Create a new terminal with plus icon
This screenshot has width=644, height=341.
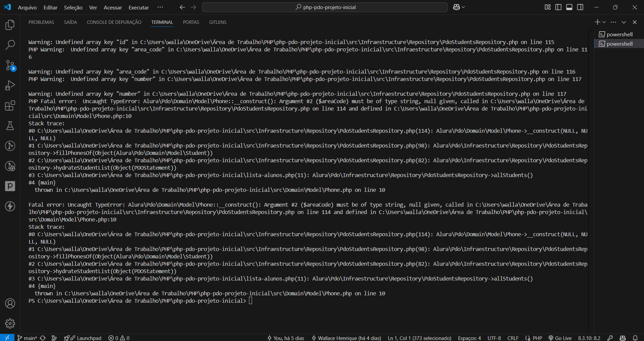click(x=597, y=22)
